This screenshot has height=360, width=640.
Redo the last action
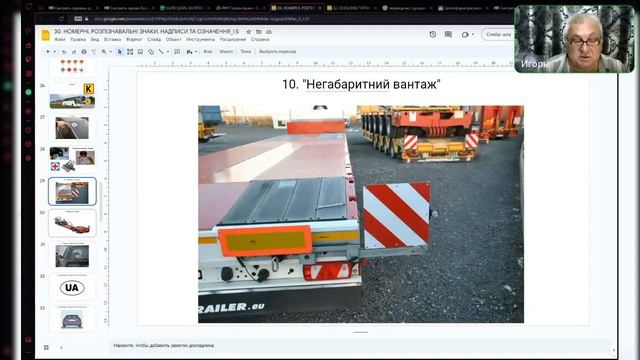[74, 52]
